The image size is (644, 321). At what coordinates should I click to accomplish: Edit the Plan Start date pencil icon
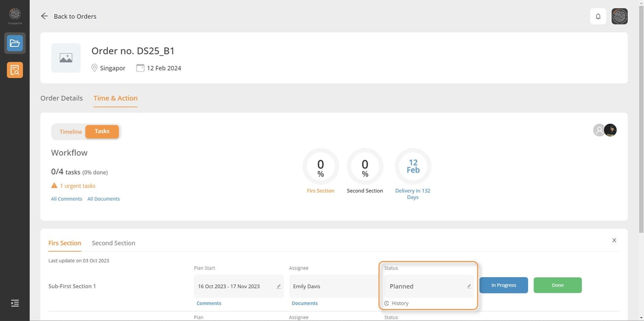[279, 287]
